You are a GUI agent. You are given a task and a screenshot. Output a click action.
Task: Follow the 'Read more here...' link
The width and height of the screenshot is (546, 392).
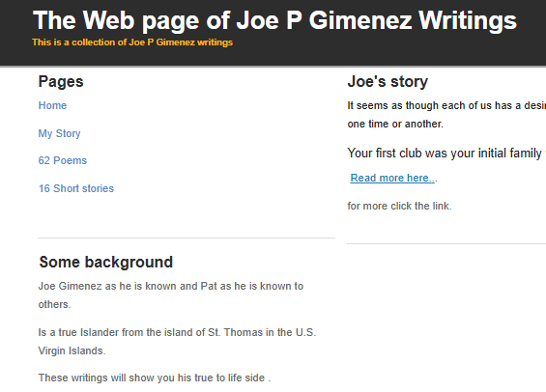[392, 178]
